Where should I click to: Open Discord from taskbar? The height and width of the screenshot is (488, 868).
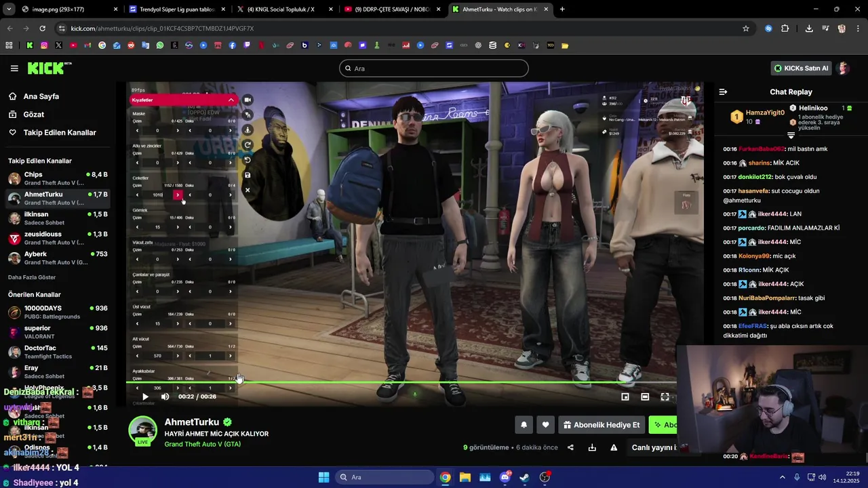(x=505, y=477)
